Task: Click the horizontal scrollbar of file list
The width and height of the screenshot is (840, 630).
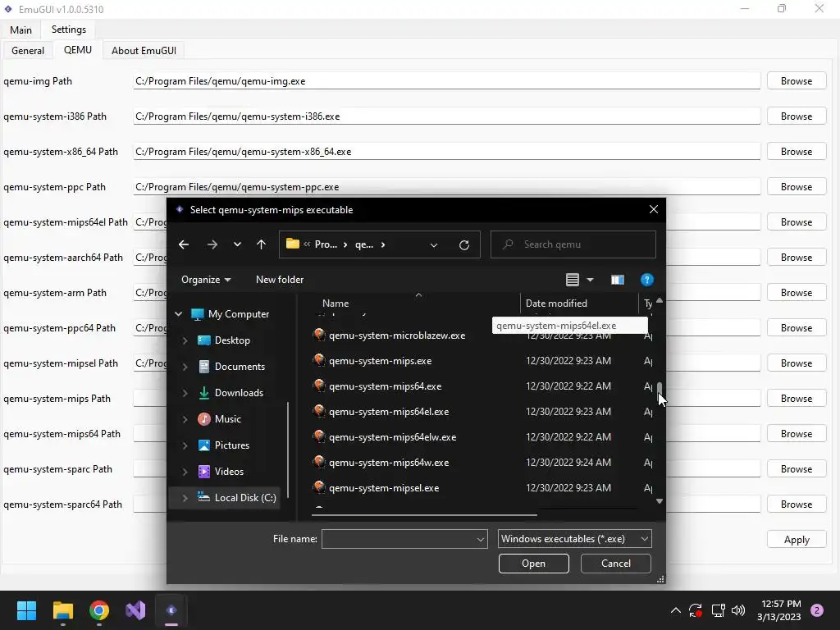Action: coord(424,515)
